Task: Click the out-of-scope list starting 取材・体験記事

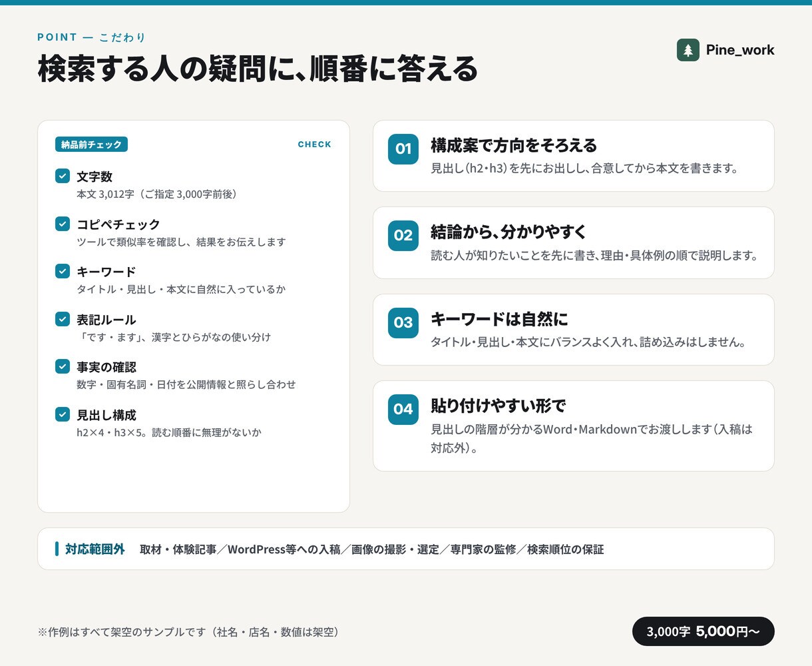Action: [372, 549]
